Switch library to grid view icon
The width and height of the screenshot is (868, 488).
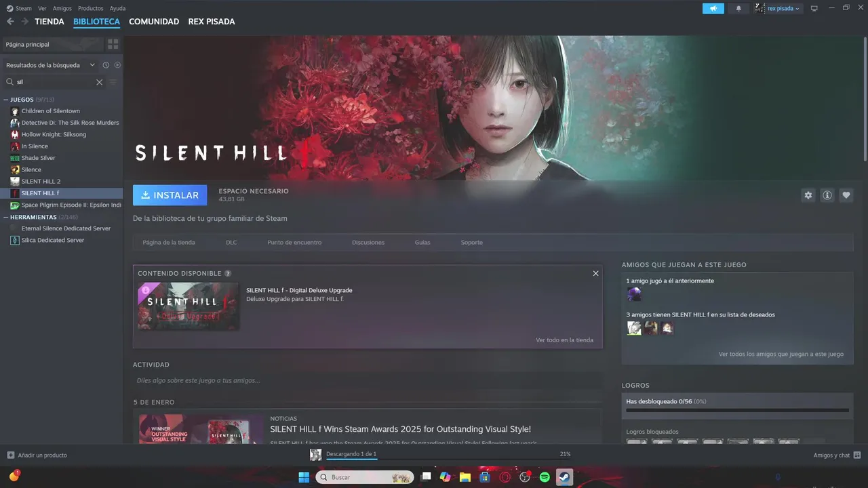pyautogui.click(x=113, y=44)
